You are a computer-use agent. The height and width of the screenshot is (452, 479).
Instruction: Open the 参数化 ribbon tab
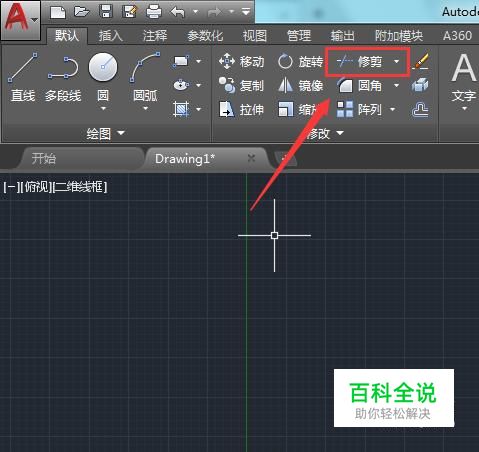pos(205,35)
